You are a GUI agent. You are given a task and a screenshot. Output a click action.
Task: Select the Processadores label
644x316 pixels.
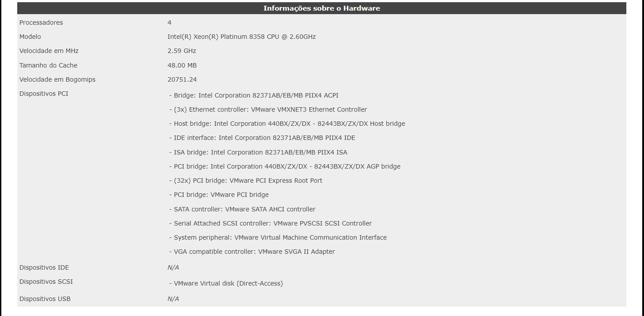41,23
